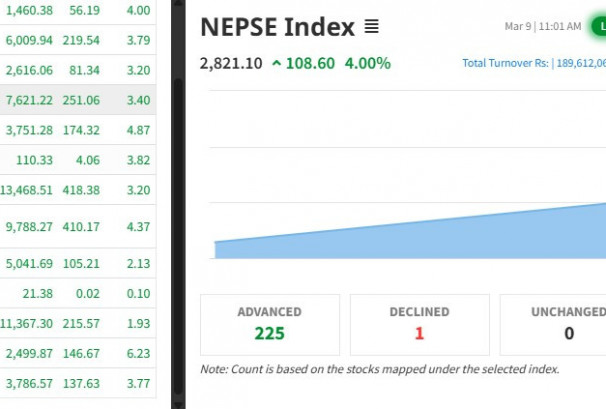Screen dimensions: 606x409
Task: Click the green Live status badge
Action: (600, 26)
